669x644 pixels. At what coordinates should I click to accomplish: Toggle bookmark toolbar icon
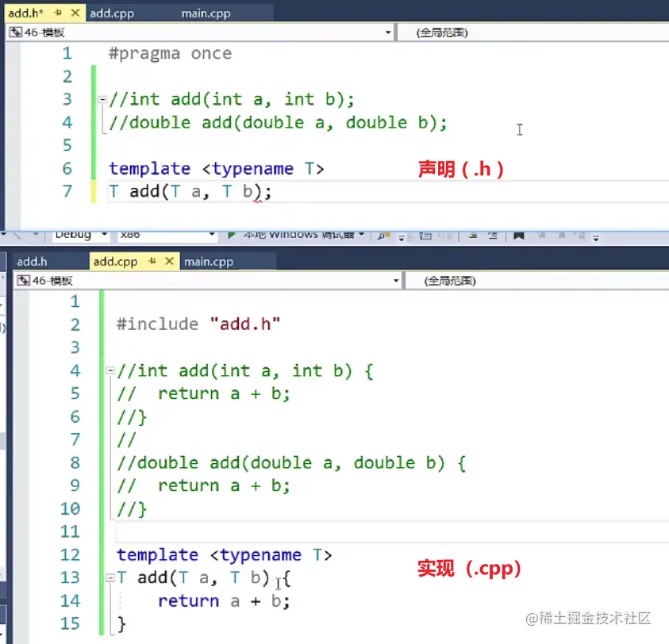point(518,236)
